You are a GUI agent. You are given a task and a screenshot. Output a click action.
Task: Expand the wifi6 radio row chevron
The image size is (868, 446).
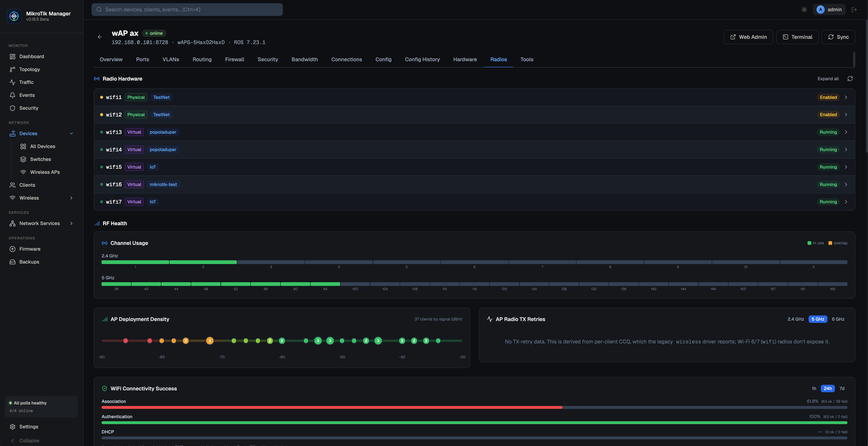pos(846,185)
